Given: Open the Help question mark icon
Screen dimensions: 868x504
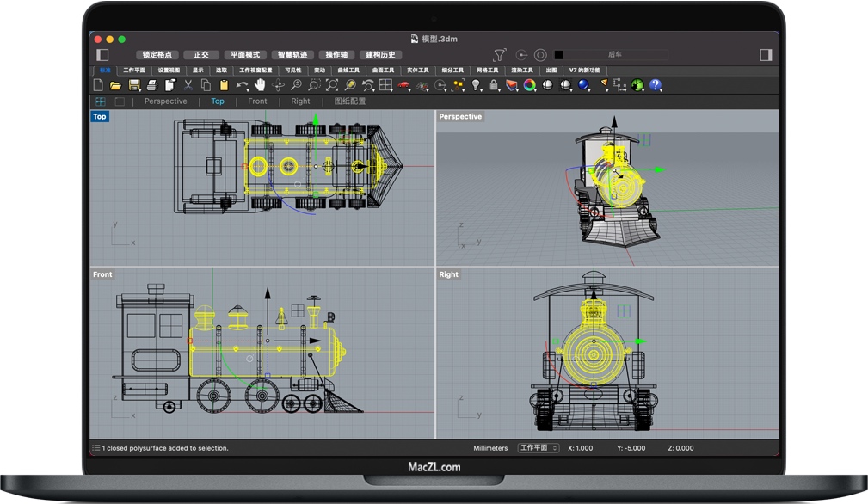Looking at the screenshot, I should click(x=656, y=85).
